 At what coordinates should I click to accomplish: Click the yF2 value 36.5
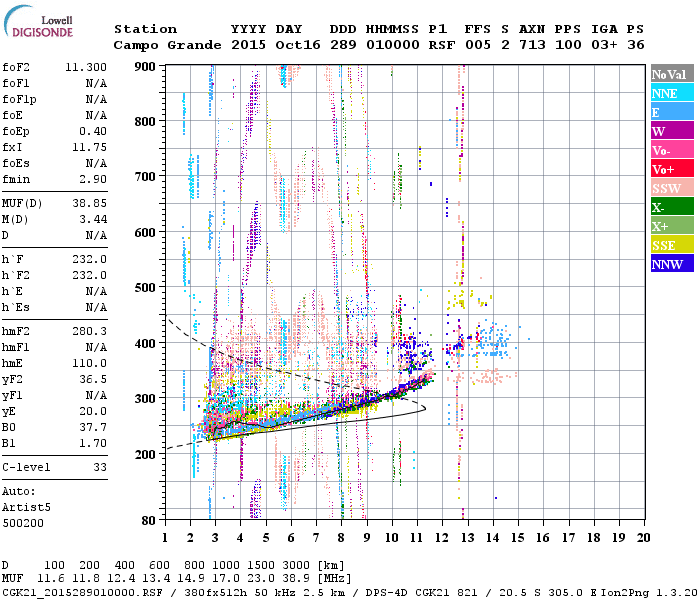tap(93, 379)
